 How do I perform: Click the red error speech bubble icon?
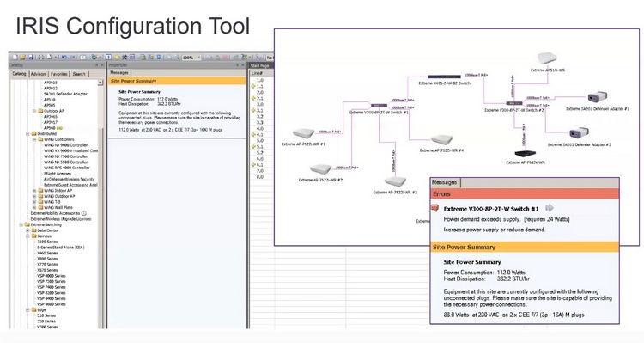pos(435,208)
